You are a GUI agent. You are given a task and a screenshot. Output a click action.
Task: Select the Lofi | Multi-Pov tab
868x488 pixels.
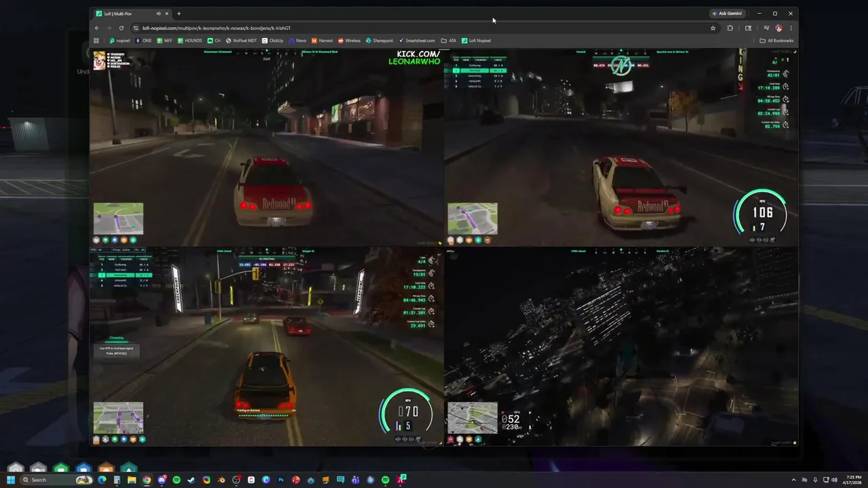pyautogui.click(x=133, y=14)
